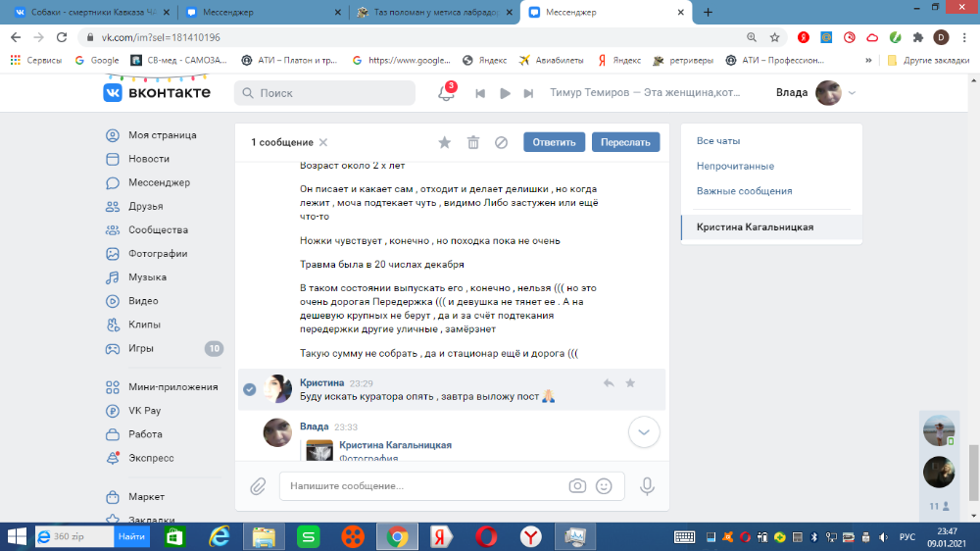This screenshot has height=551, width=980.
Task: Open emoji picker smiley
Action: tap(604, 486)
